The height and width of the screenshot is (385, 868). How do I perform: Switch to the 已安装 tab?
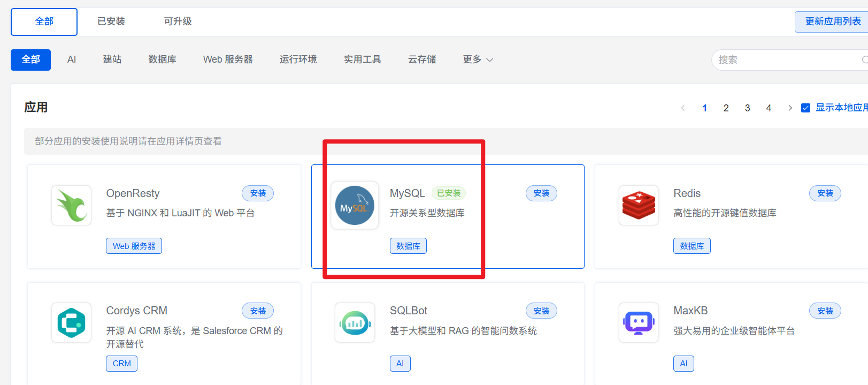pyautogui.click(x=111, y=21)
